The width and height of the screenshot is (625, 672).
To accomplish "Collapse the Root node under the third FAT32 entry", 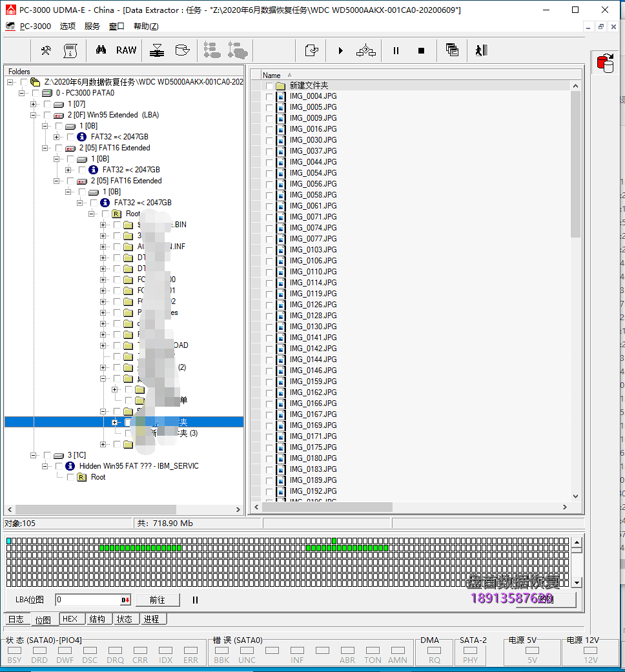I will (x=91, y=214).
